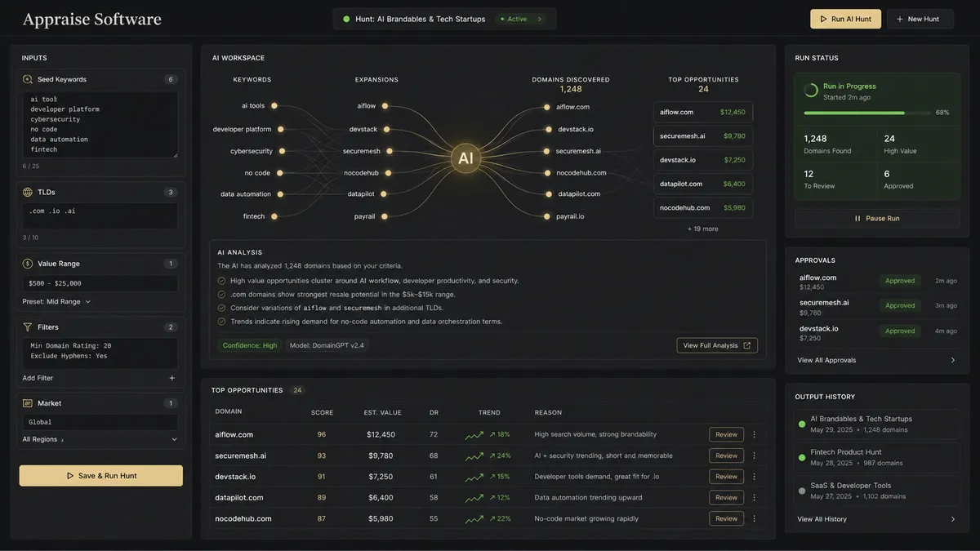Image resolution: width=980 pixels, height=551 pixels.
Task: Open more options for securemesh.ai row
Action: pos(754,455)
